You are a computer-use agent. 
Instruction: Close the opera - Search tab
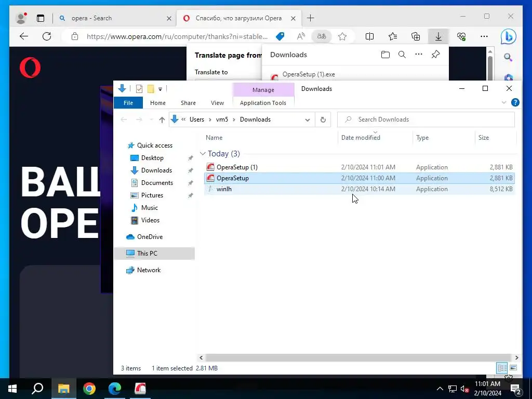click(169, 18)
